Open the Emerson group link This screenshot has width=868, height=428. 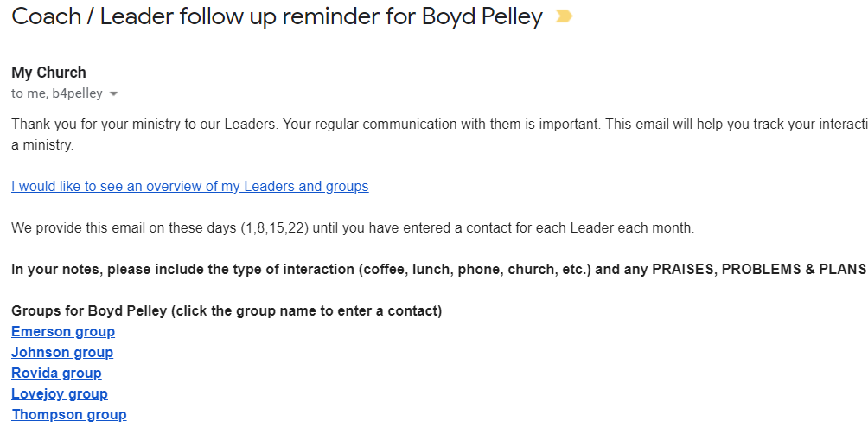point(63,332)
